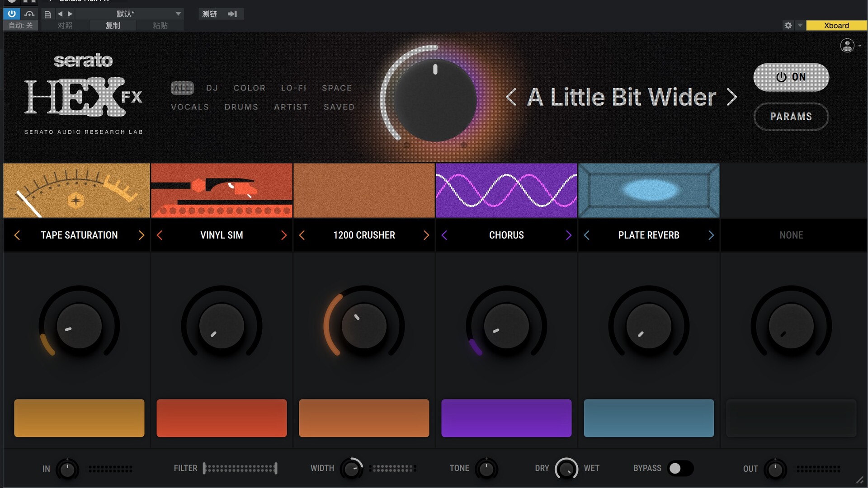Open the preset file icon in host bar
This screenshot has width=868, height=488.
pos(47,14)
